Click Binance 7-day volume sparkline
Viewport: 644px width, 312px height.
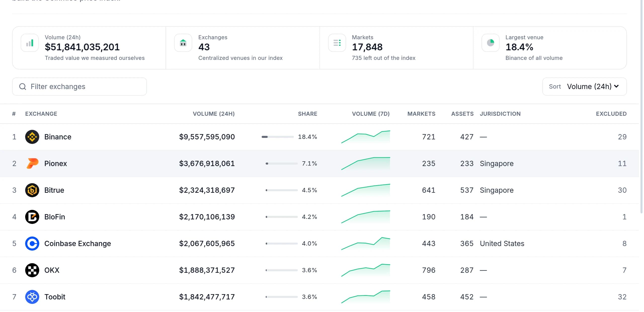[366, 137]
